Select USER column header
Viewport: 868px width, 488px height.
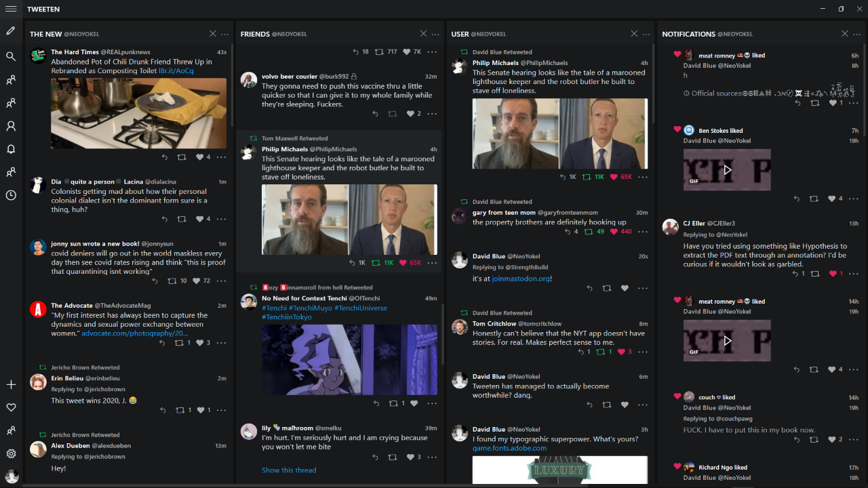tap(460, 34)
